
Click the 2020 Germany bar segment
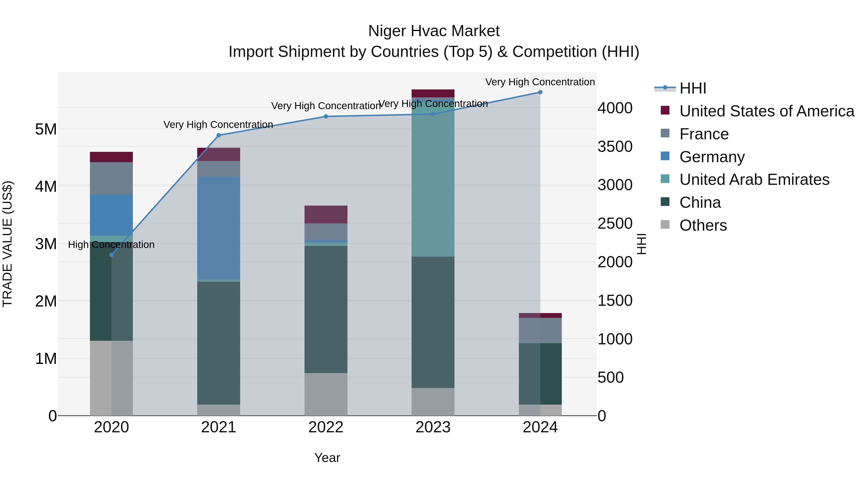[112, 215]
